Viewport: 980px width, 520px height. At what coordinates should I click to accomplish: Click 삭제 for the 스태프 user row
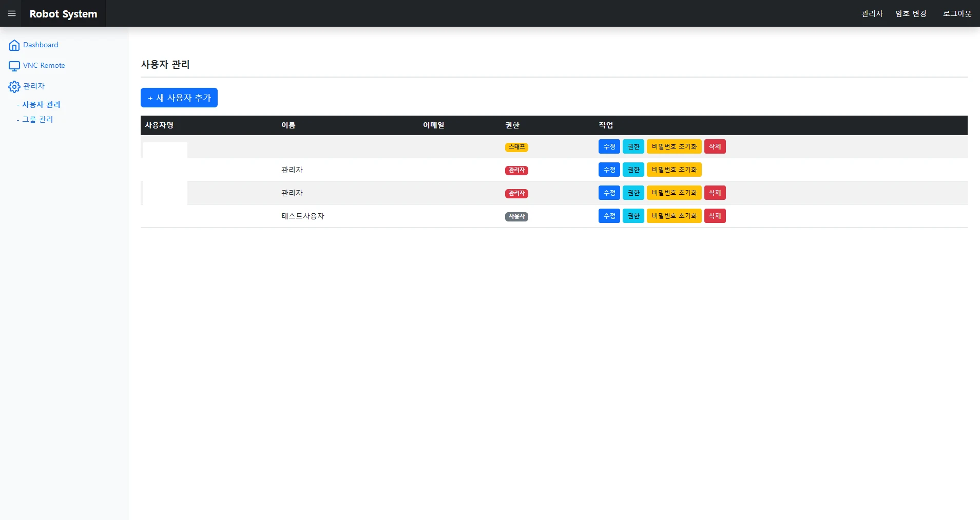click(715, 146)
